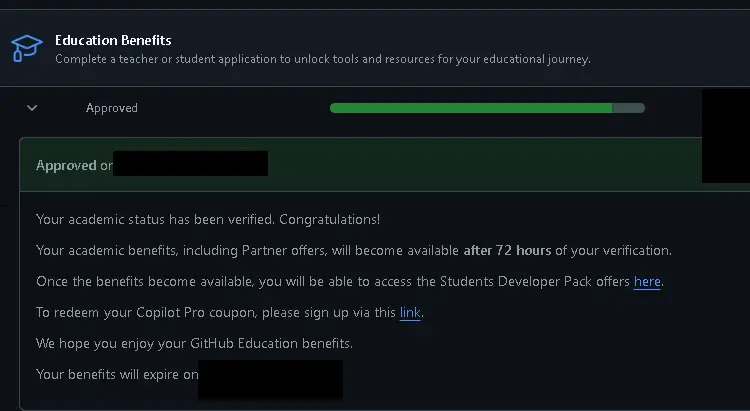Click the redacted approval date box
The image size is (750, 411).
(190, 164)
